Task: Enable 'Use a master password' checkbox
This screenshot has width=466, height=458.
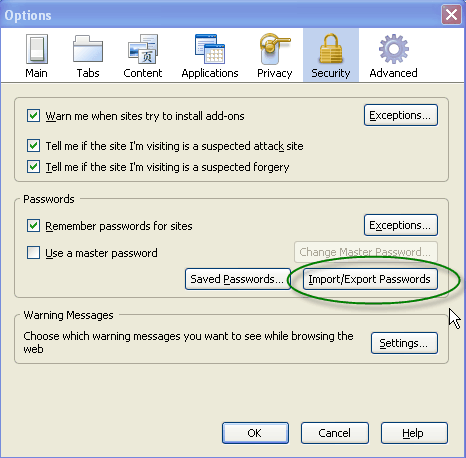Action: [x=33, y=252]
